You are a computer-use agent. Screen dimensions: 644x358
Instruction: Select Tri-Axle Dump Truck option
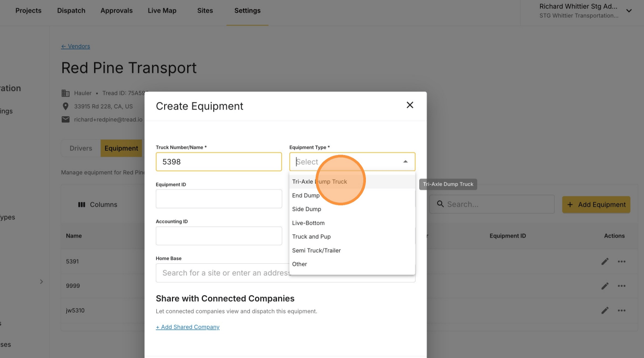click(352, 182)
